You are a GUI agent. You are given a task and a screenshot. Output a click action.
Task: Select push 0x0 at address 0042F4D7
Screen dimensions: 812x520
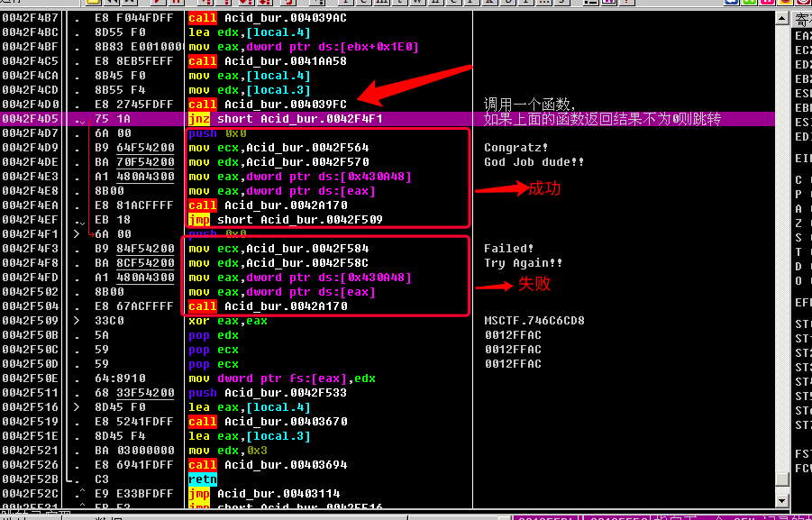217,133
